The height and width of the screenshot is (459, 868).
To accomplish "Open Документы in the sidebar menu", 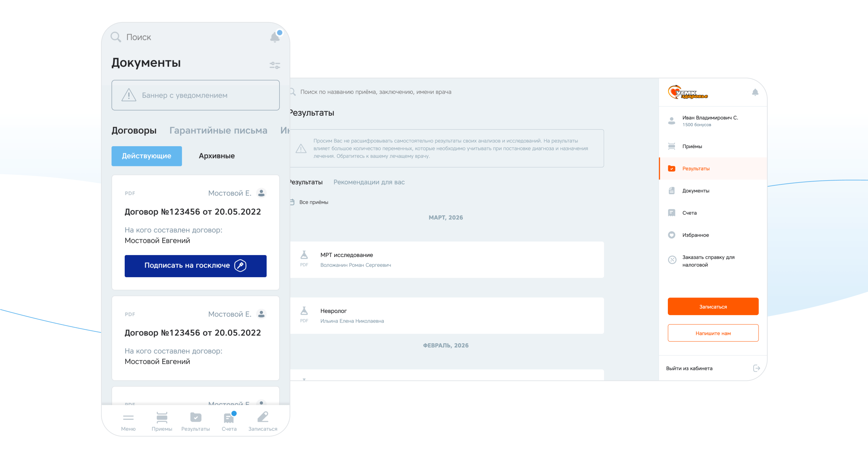I will coord(695,191).
